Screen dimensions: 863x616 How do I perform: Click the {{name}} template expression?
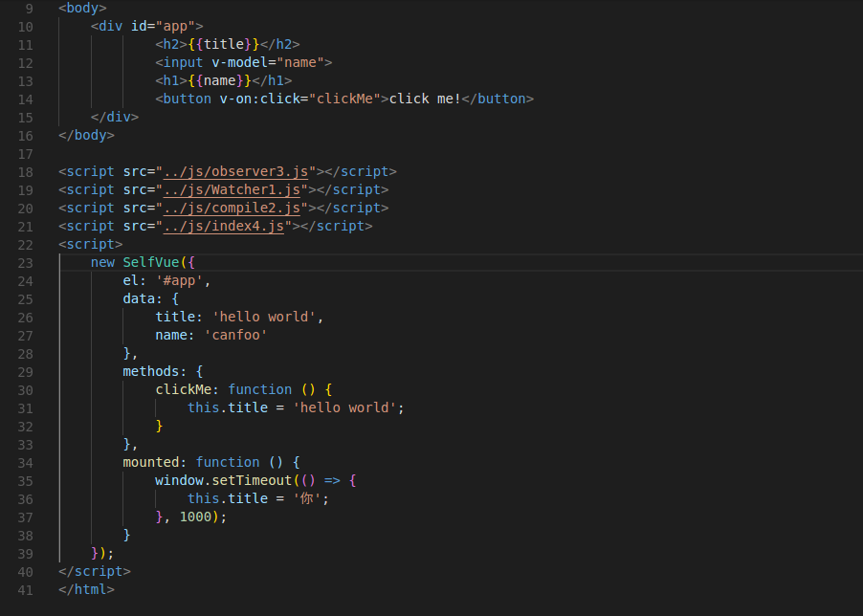point(220,81)
